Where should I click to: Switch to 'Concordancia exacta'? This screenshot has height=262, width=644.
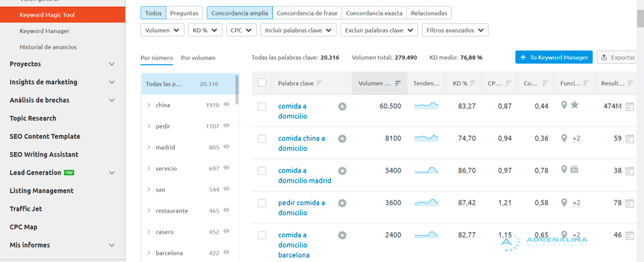[374, 13]
